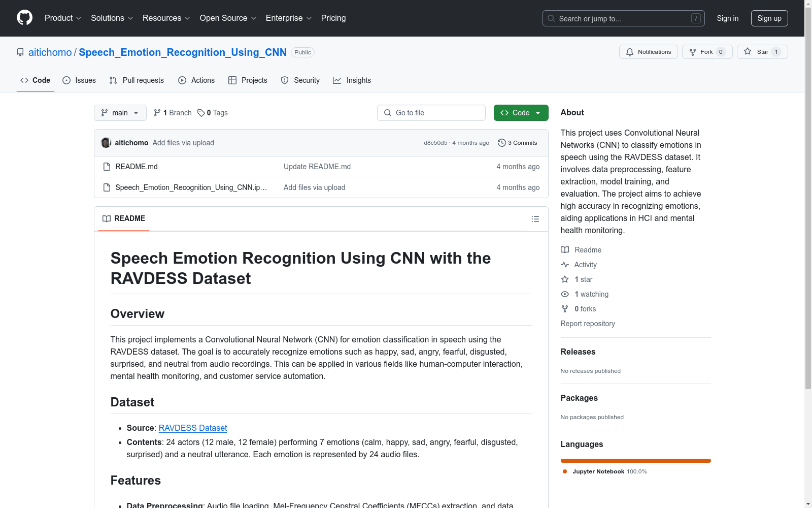Focus the Go to file input
Image resolution: width=812 pixels, height=508 pixels.
pyautogui.click(x=431, y=113)
